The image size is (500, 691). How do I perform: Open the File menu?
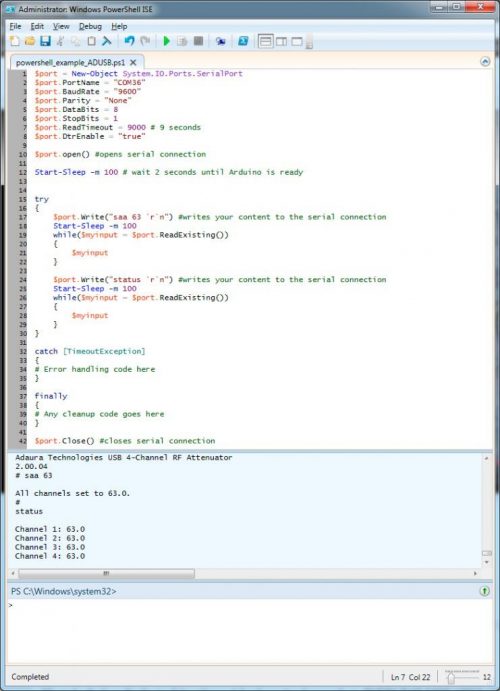tap(15, 26)
